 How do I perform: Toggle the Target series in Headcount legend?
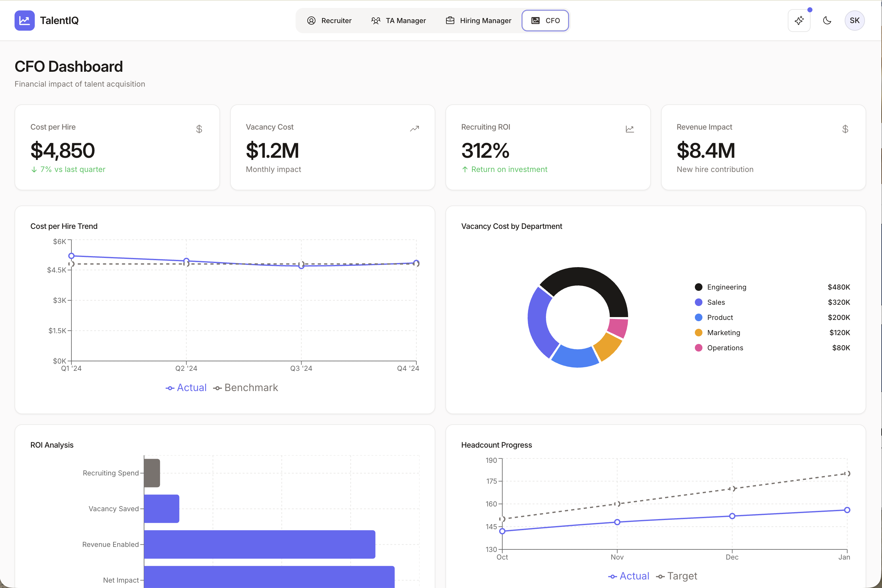coord(677,576)
